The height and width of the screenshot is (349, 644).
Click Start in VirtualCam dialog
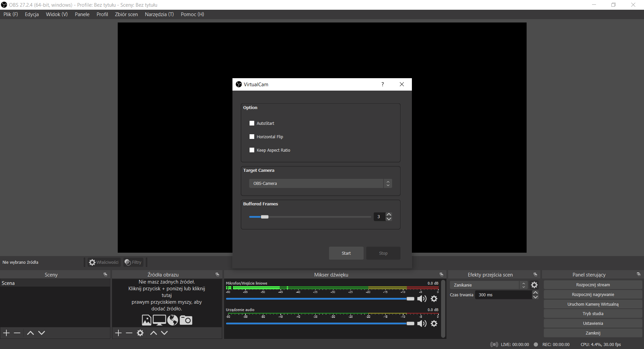[x=346, y=253]
